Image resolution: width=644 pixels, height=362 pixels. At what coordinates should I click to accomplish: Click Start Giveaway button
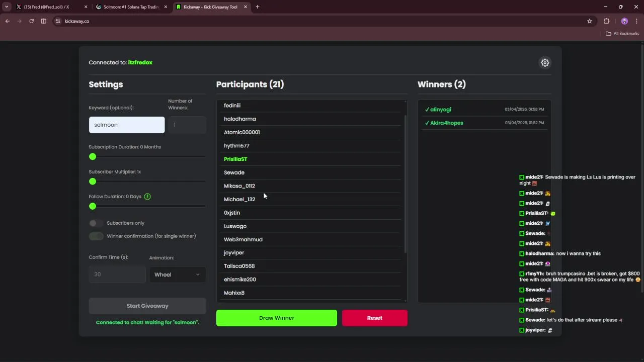pos(147,306)
